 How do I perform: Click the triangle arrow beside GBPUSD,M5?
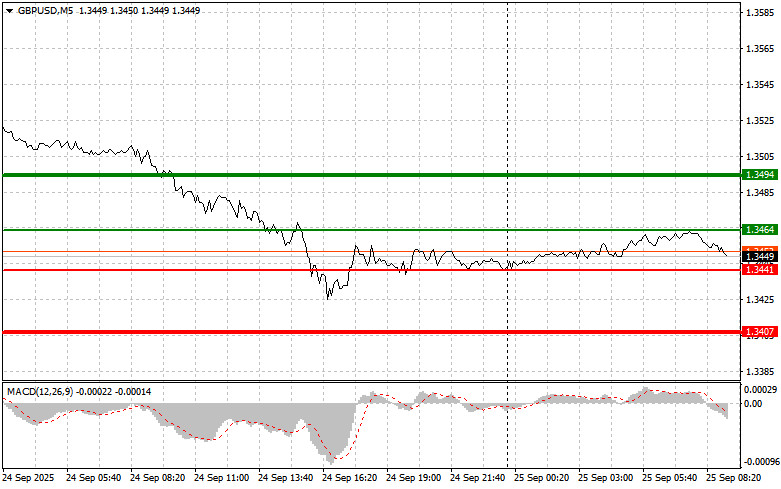[9, 10]
